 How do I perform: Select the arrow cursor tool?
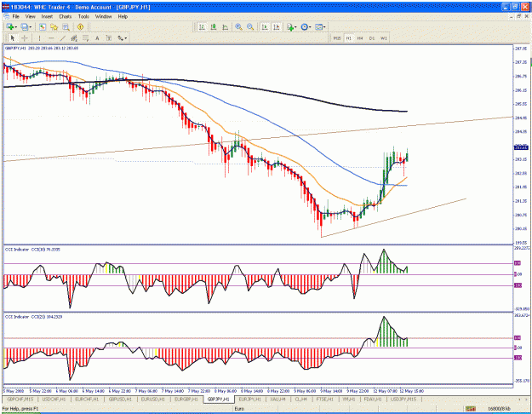(x=13, y=38)
